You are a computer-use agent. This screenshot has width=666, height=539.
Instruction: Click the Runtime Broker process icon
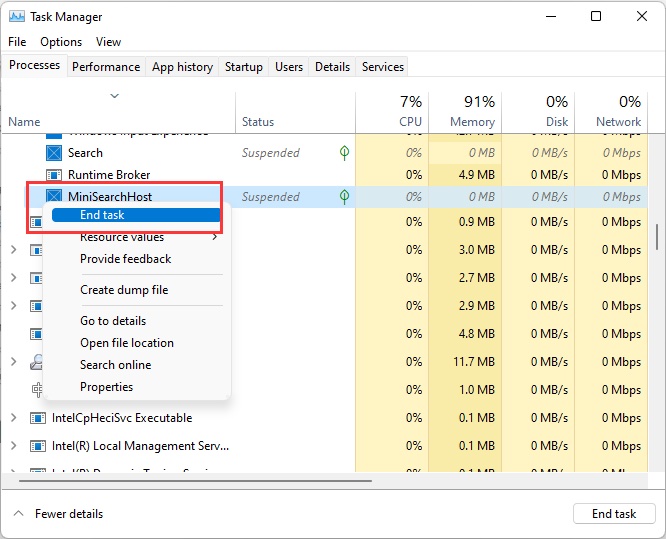click(x=54, y=175)
